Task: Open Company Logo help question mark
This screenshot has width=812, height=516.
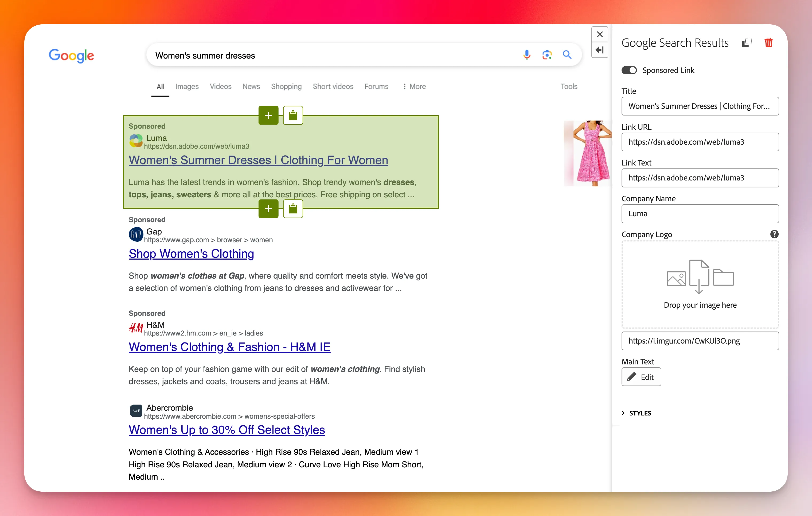Action: click(774, 234)
